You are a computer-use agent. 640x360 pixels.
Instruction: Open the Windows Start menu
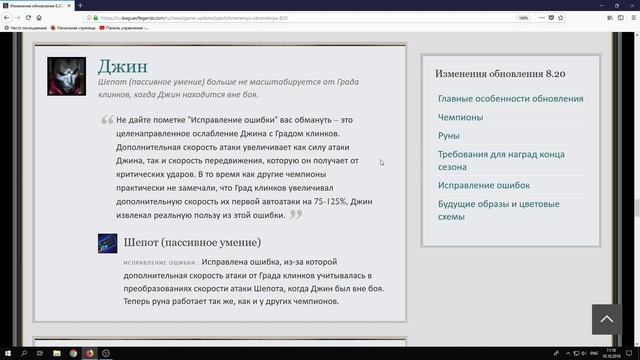pyautogui.click(x=8, y=353)
